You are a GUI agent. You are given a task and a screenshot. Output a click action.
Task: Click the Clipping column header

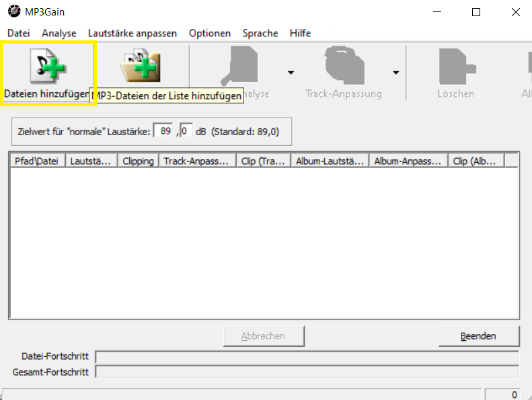tap(138, 161)
